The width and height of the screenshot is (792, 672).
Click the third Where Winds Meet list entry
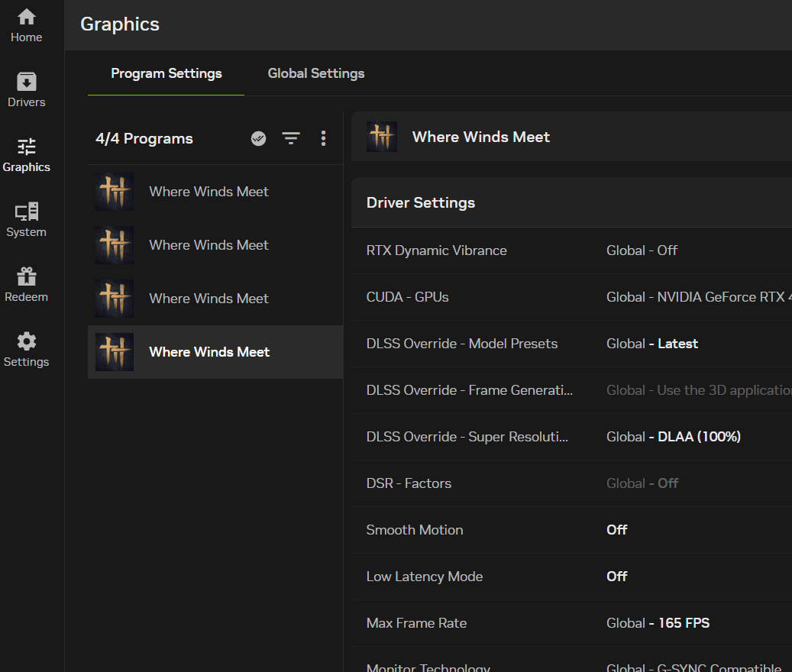point(209,299)
